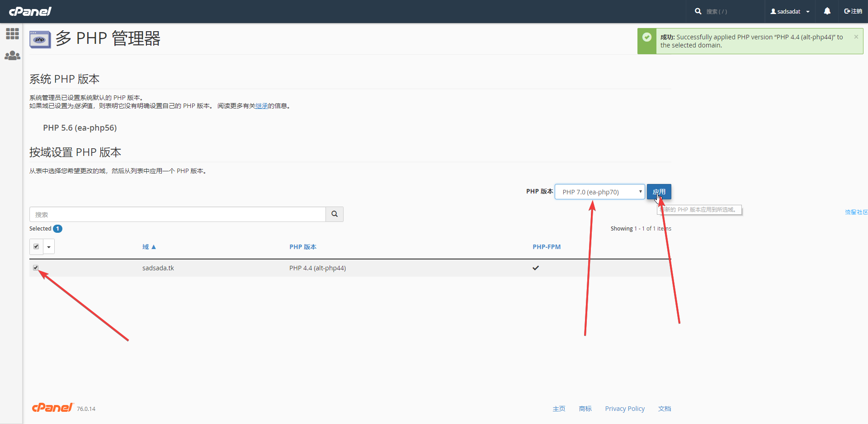Click the MultiPHP Manager page icon
This screenshot has width=868, height=424.
(40, 39)
